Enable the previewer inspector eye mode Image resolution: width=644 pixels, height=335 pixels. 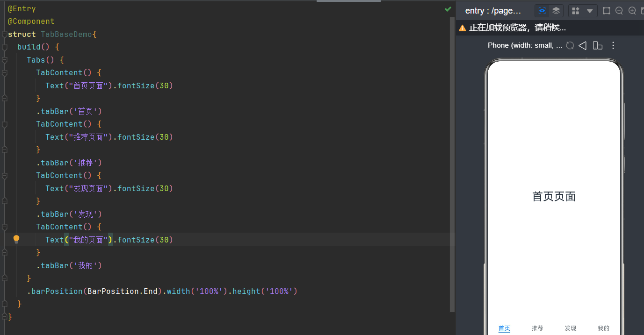point(542,11)
